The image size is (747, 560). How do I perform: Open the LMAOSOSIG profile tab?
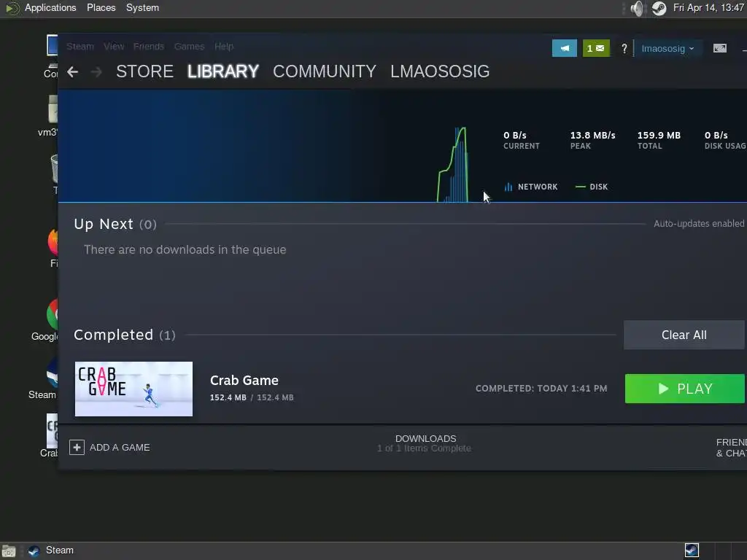440,71
